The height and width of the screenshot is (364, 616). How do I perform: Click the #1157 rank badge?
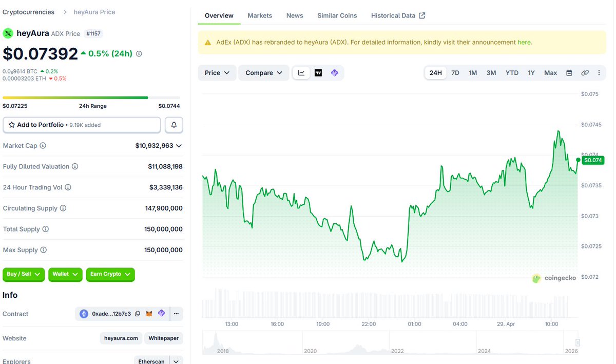[x=93, y=33]
